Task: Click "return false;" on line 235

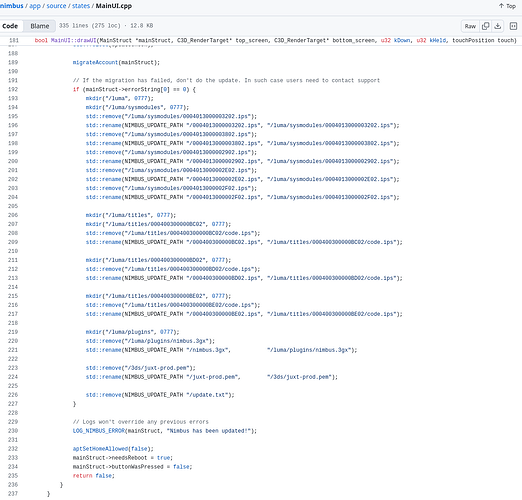Action: point(94,476)
